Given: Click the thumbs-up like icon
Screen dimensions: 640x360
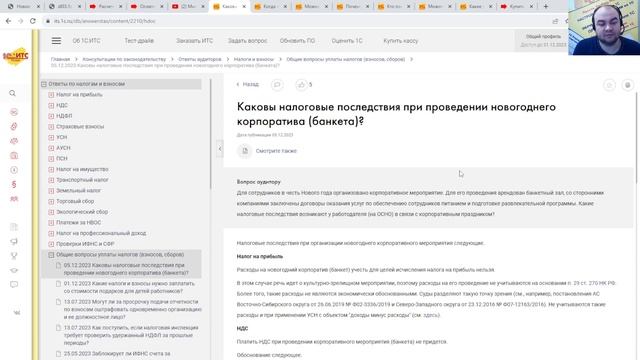Looking at the screenshot, I should click(x=301, y=84).
